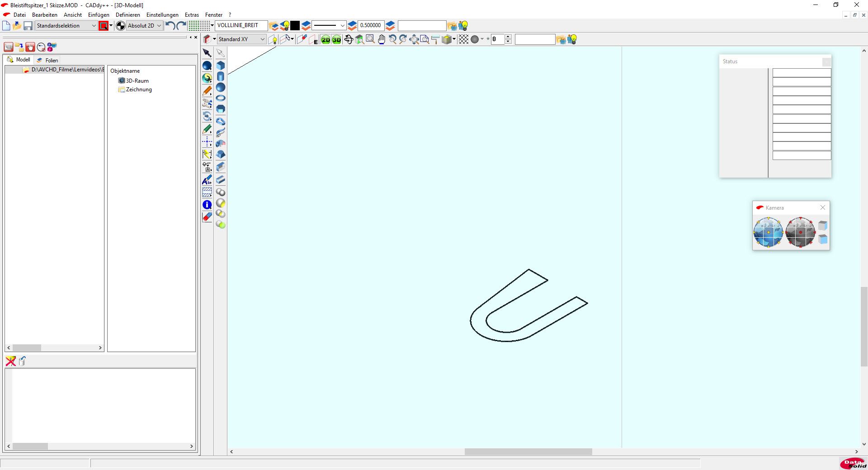Viewport: 868px width, 470px height.
Task: Switch to 2D view mode
Action: (x=326, y=39)
